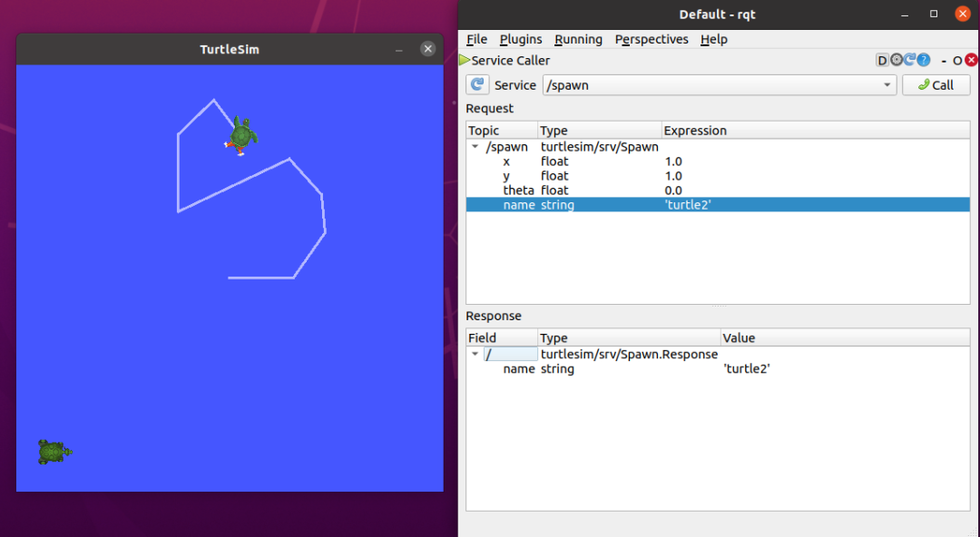Collapse the /spawn request tree row
The height and width of the screenshot is (537, 980).
[x=475, y=147]
